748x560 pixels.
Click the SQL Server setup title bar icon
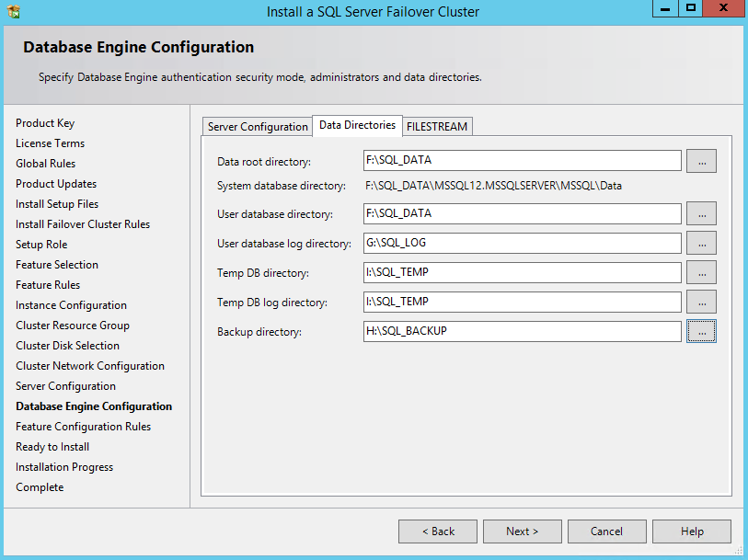[15, 12]
